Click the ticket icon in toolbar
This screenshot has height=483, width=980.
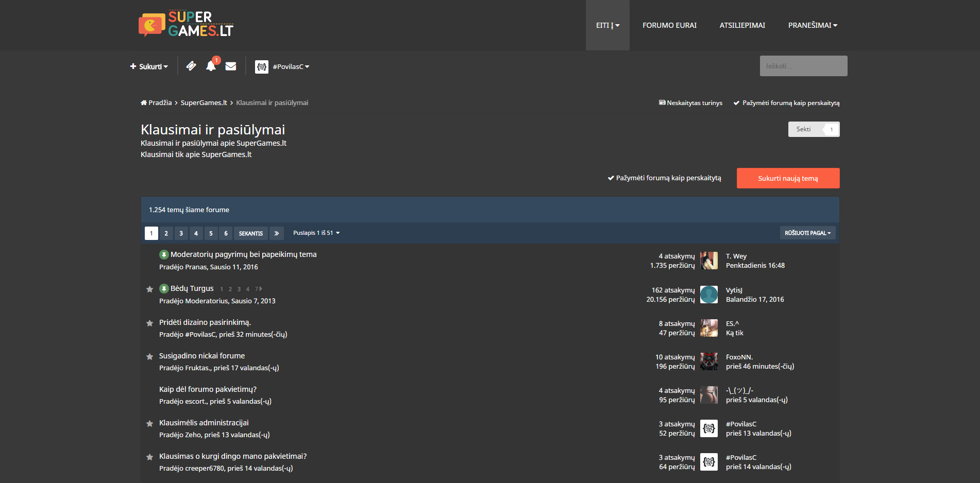coord(191,66)
